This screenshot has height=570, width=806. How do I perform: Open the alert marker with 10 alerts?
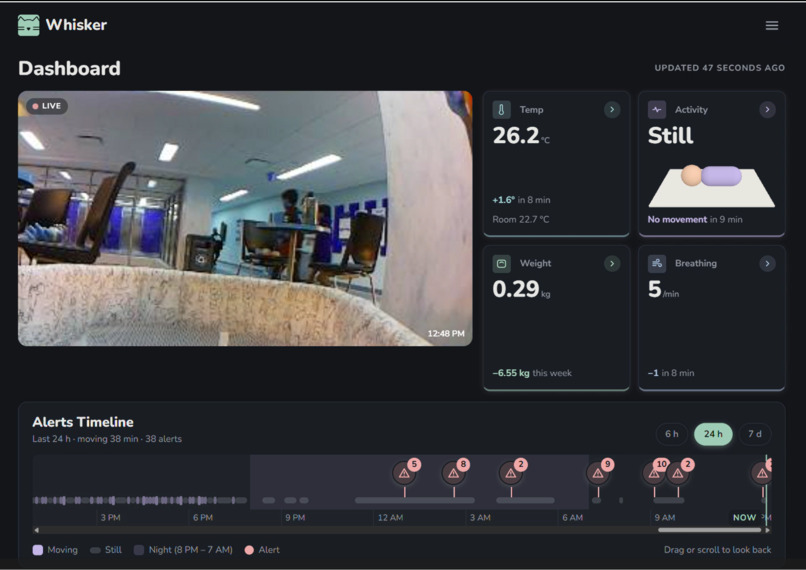pos(654,472)
